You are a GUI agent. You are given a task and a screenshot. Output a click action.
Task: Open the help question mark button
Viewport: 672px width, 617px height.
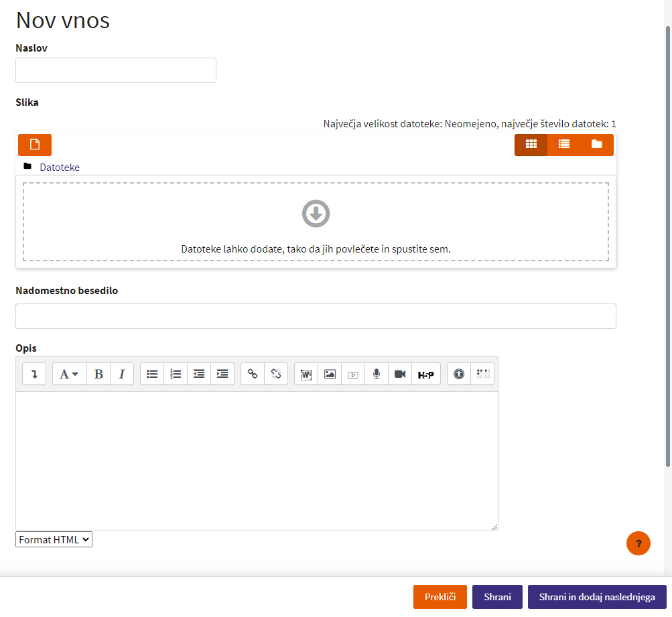pyautogui.click(x=638, y=543)
